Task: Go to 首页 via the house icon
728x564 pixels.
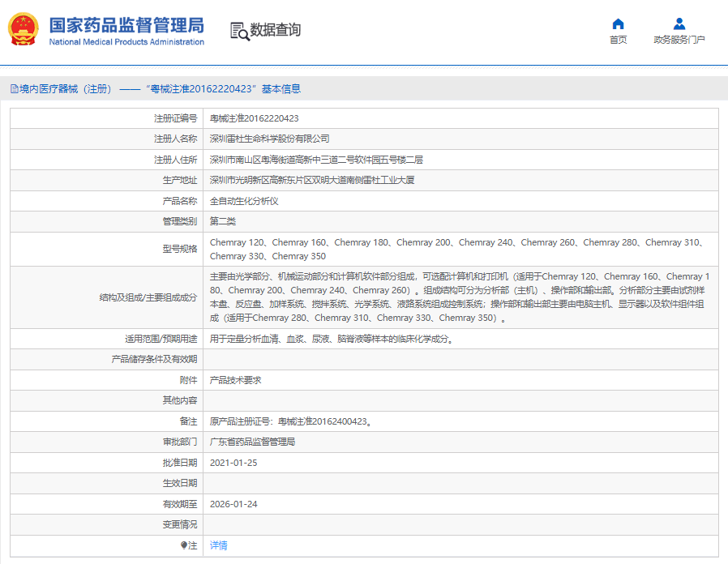Action: pyautogui.click(x=618, y=23)
